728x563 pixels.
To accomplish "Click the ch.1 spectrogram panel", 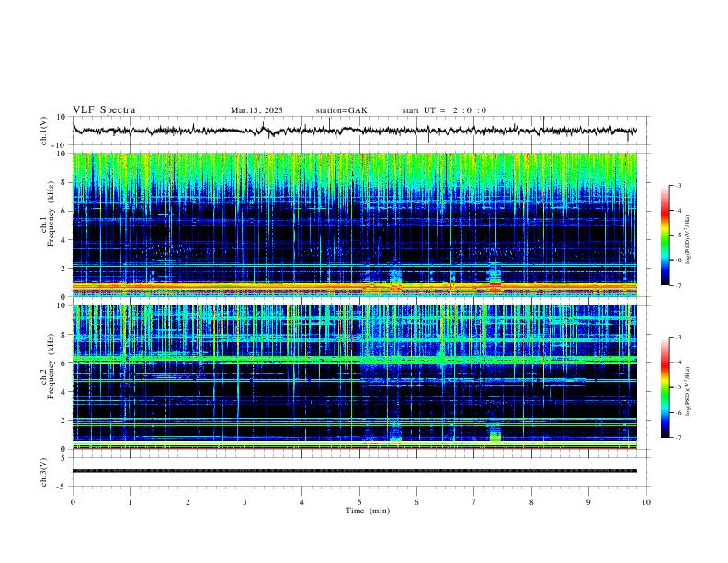I will (355, 224).
